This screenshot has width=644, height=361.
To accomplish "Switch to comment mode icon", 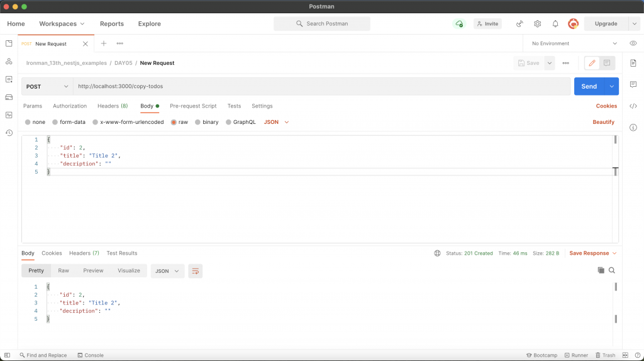I will [607, 64].
